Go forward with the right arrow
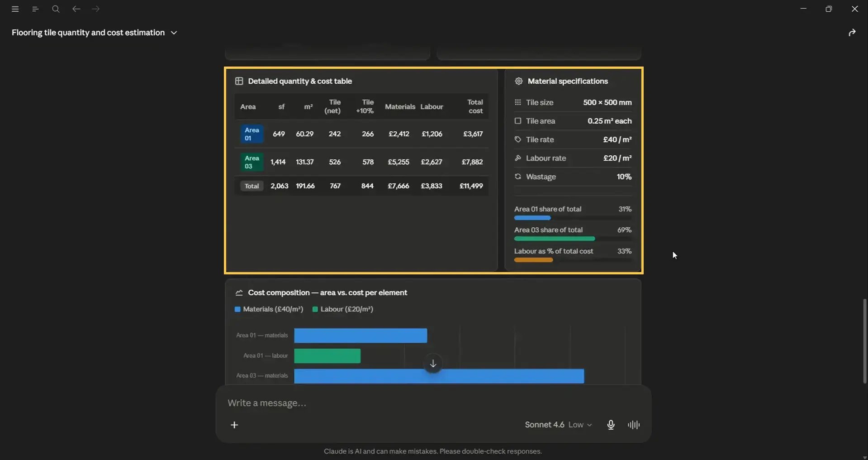Image resolution: width=868 pixels, height=460 pixels. pos(95,9)
